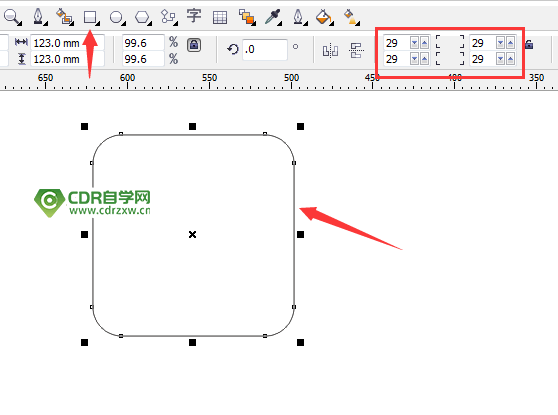Decrease the top-right corner radius value

(x=500, y=43)
